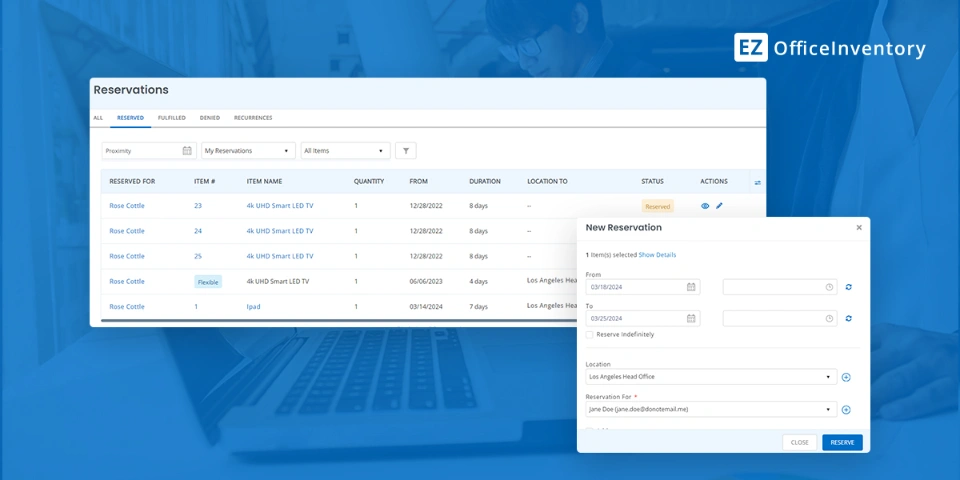Screen dimensions: 960x480
Task: Click the pencil edit icon for item 23
Action: pos(719,206)
